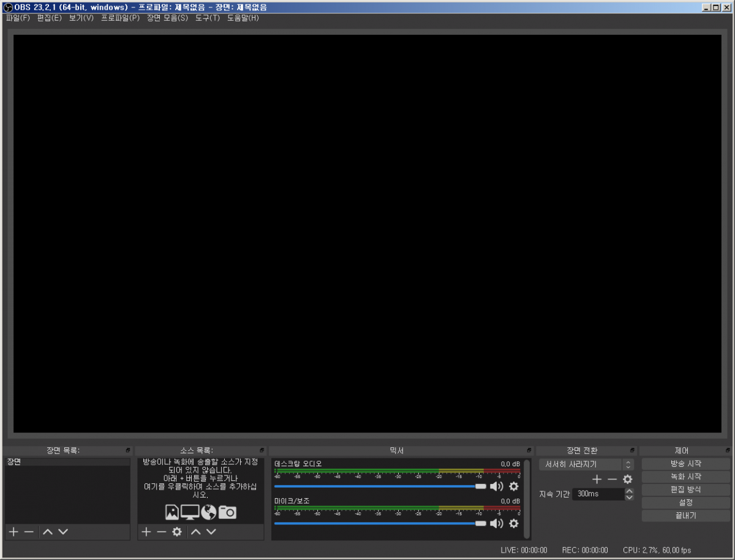Add a new scene with plus icon

click(13, 532)
